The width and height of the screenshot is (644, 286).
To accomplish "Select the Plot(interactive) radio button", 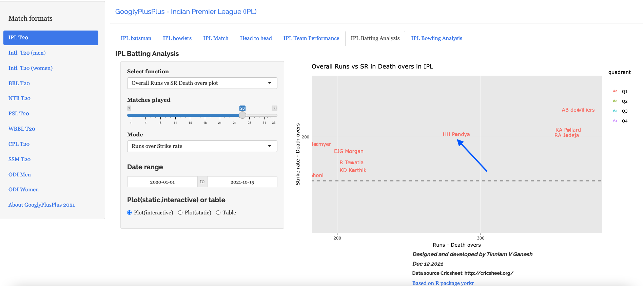I will pos(129,213).
